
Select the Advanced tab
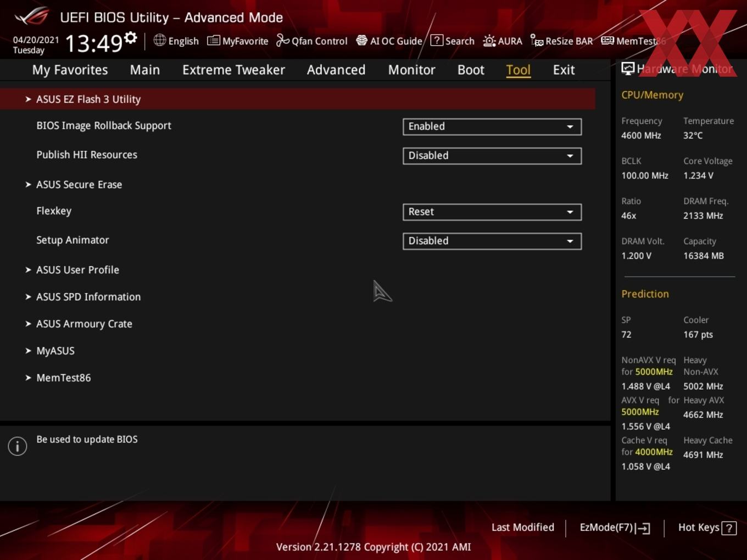[336, 70]
